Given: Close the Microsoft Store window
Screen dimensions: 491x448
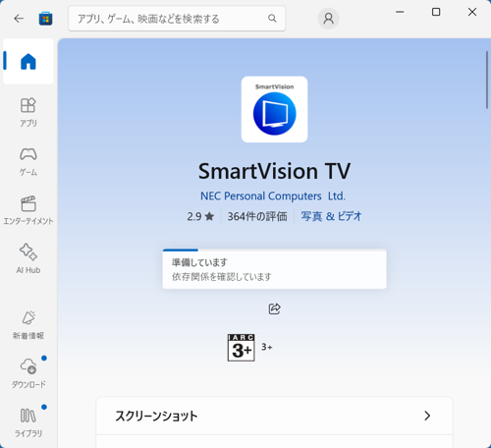Looking at the screenshot, I should coord(472,12).
